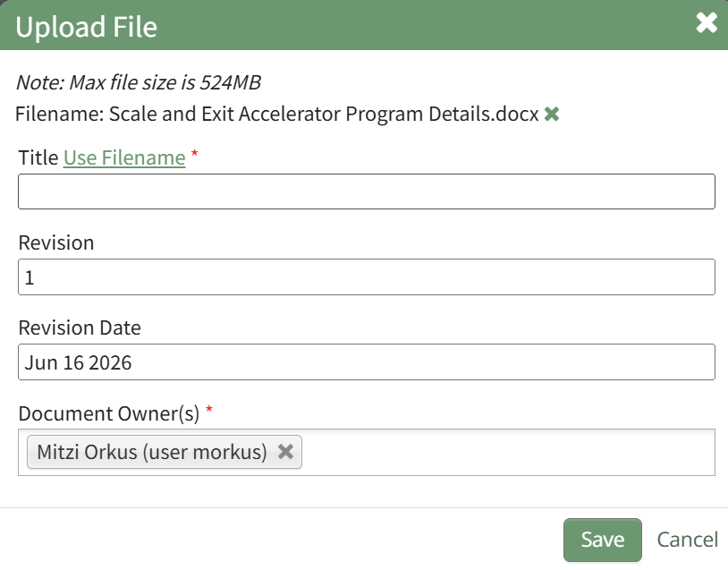This screenshot has width=728, height=570.
Task: Open the Revision Date field
Action: coord(367,362)
